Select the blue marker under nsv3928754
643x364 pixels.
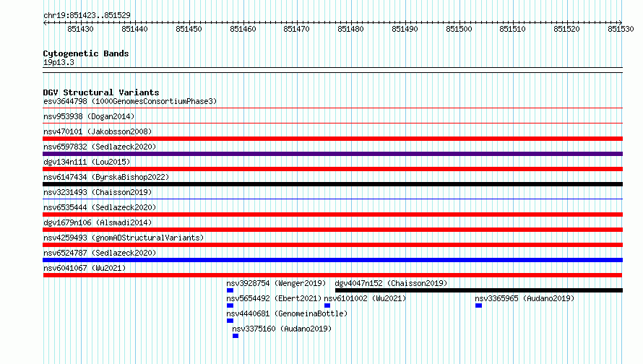tap(230, 290)
